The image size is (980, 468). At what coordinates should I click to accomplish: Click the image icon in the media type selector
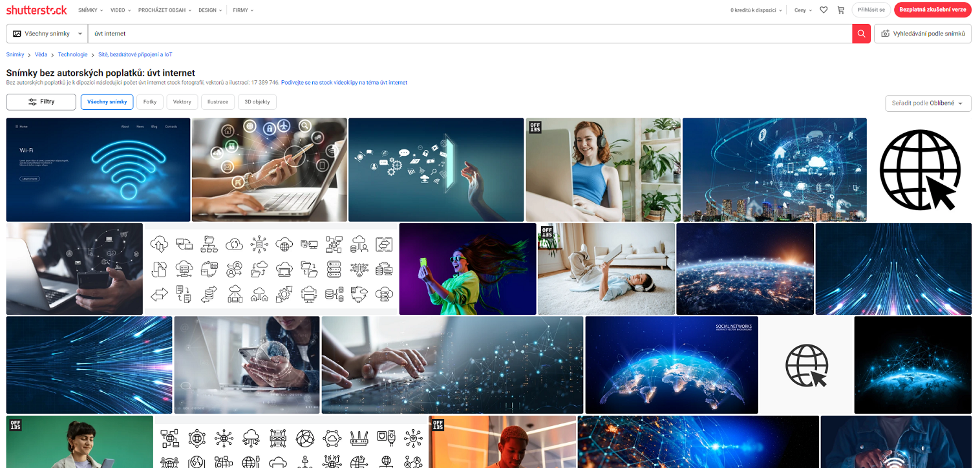click(17, 34)
